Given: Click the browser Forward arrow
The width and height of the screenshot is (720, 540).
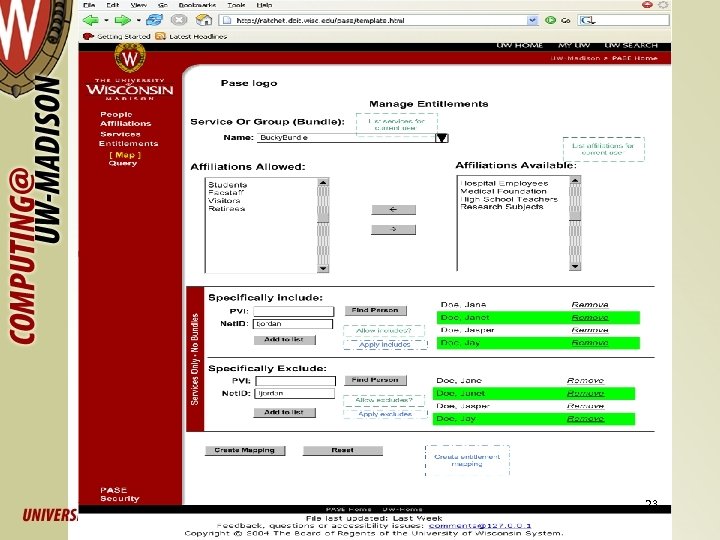Looking at the screenshot, I should (x=123, y=20).
